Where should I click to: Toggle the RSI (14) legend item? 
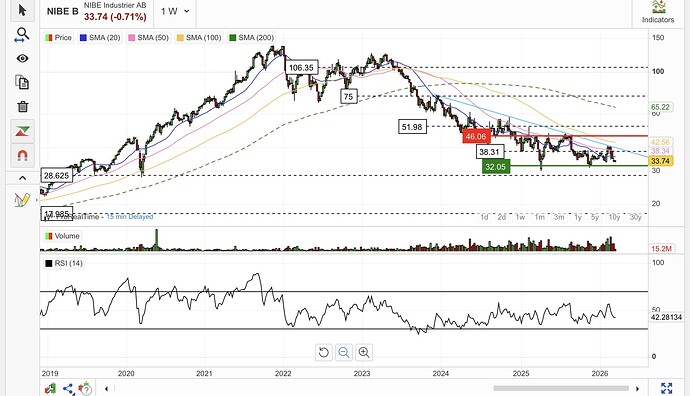point(64,264)
